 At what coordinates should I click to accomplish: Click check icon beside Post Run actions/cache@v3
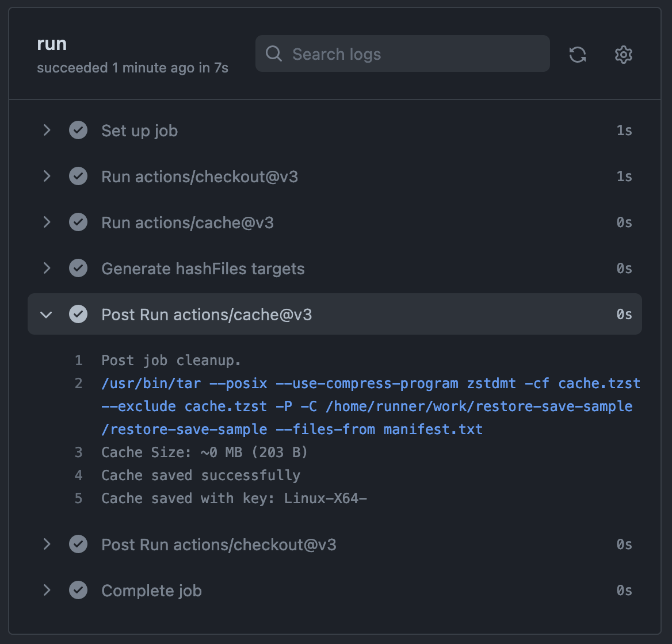click(78, 314)
